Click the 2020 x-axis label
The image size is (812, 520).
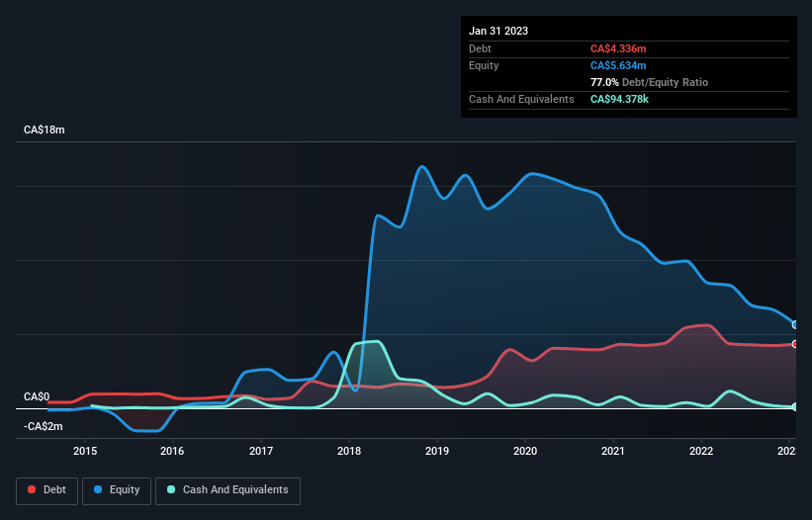click(525, 451)
